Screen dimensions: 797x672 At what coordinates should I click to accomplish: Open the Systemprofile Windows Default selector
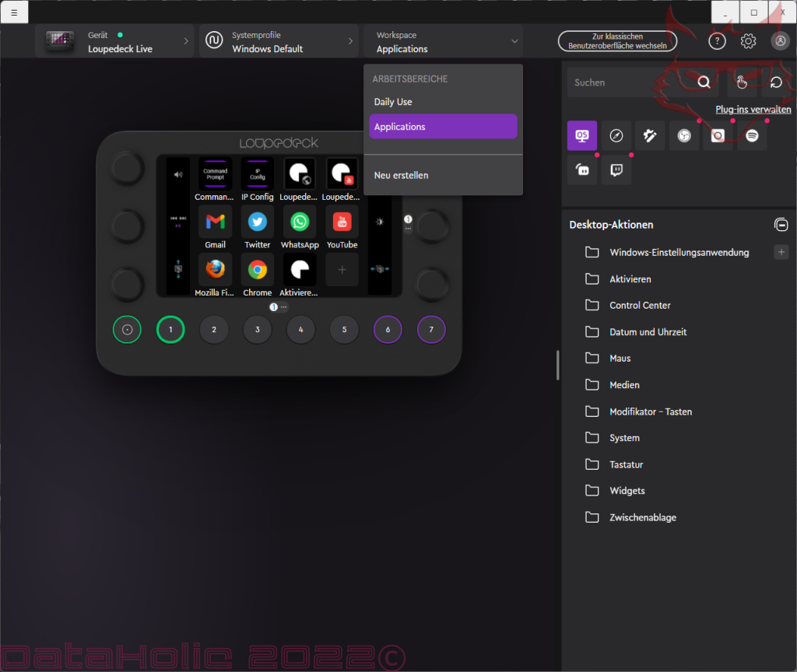tap(279, 41)
